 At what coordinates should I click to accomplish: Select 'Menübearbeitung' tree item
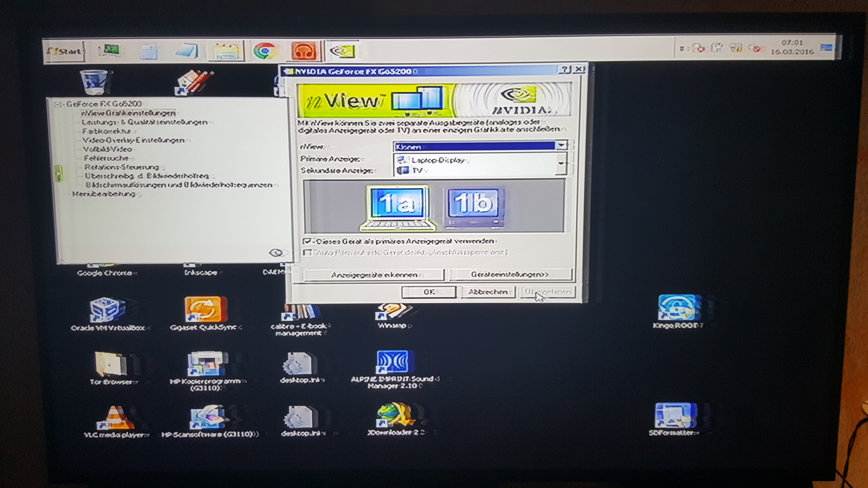[x=104, y=194]
